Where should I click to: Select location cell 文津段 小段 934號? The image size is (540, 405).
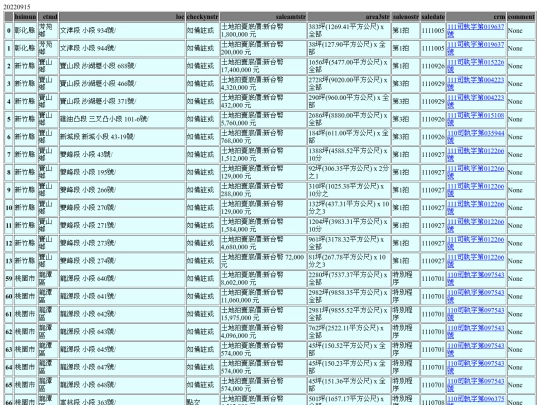click(x=122, y=31)
